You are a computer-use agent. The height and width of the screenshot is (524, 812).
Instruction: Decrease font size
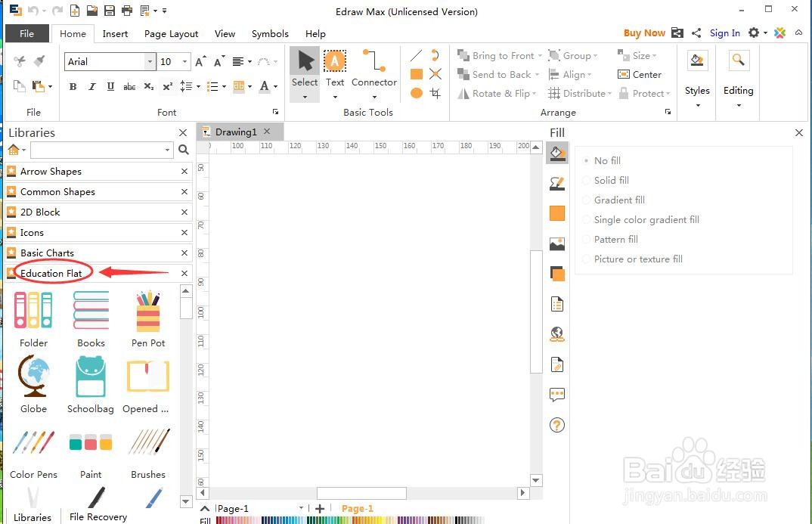click(x=219, y=61)
